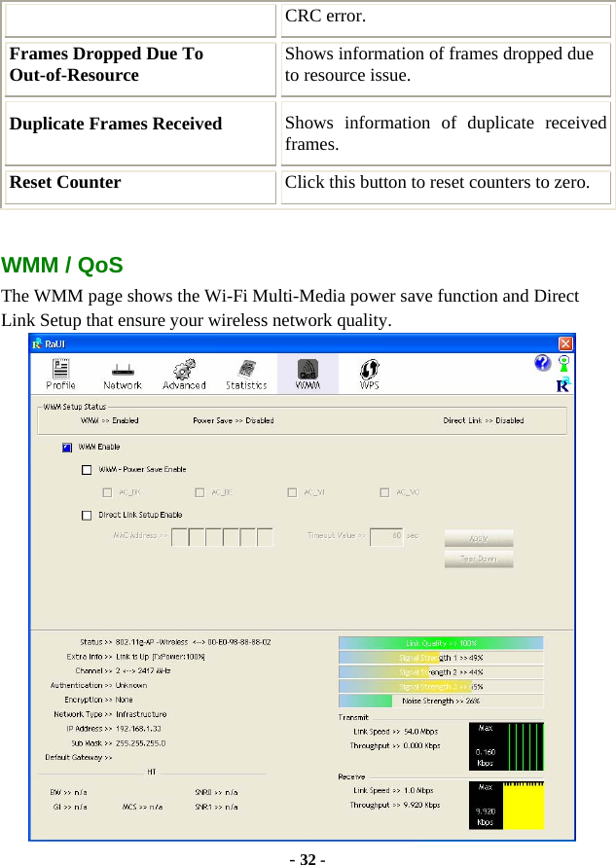
Task: Toggle the WMM Enable checkbox
Action: click(x=67, y=448)
